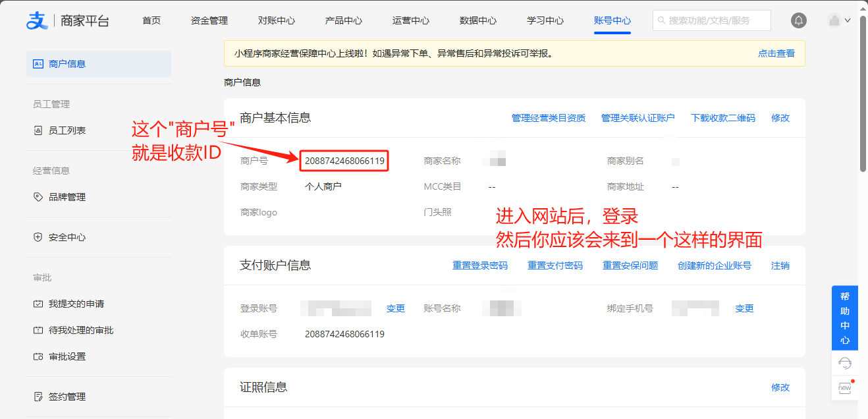Click the 搜索功能/文档/服务 search box
Viewport: 868px width, 419px height.
(711, 20)
